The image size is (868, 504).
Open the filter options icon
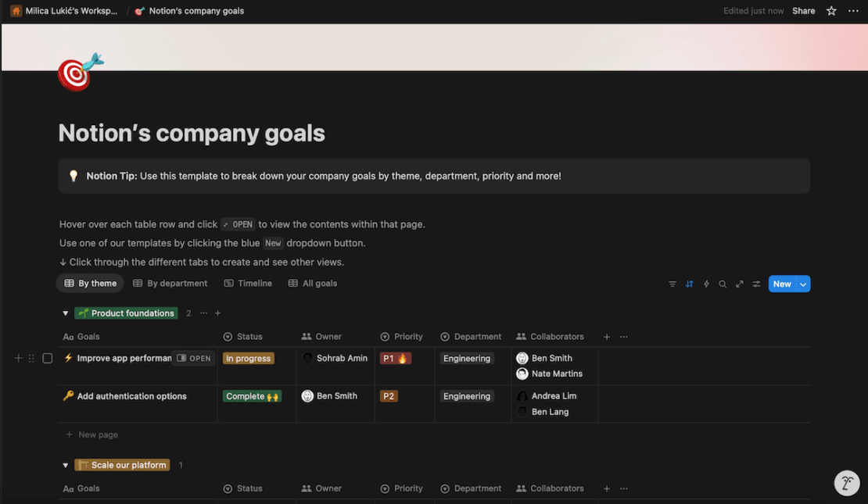coord(673,284)
